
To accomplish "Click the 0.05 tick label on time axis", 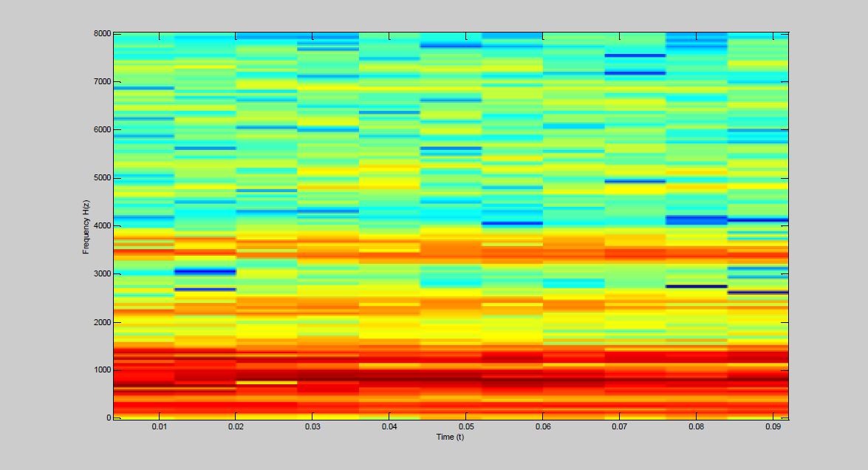I will tap(466, 427).
